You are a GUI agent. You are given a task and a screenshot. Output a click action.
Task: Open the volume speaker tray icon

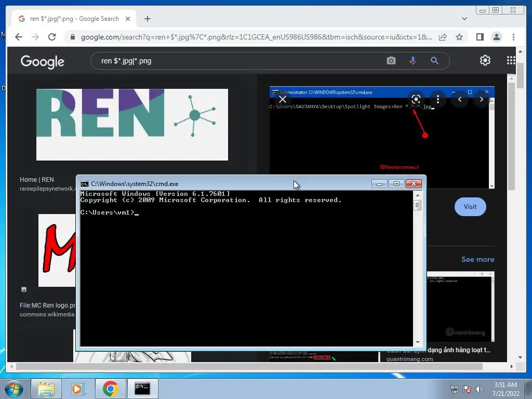pos(480,389)
